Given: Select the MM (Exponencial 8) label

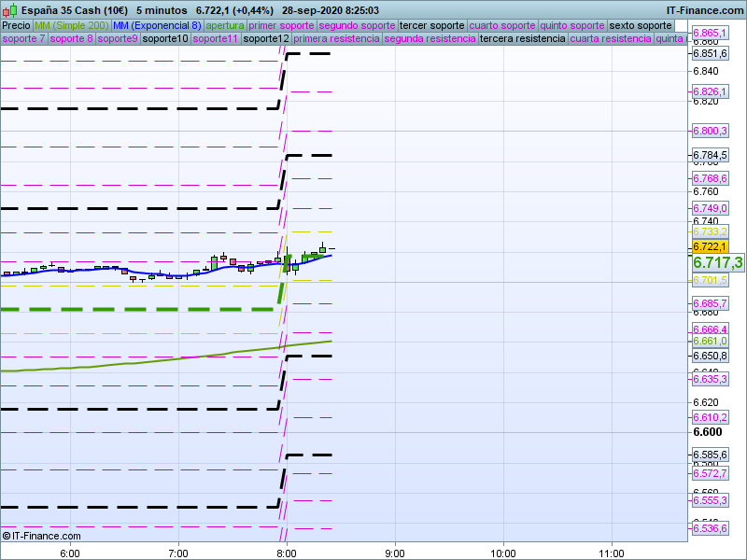Looking at the screenshot, I should pos(156,25).
